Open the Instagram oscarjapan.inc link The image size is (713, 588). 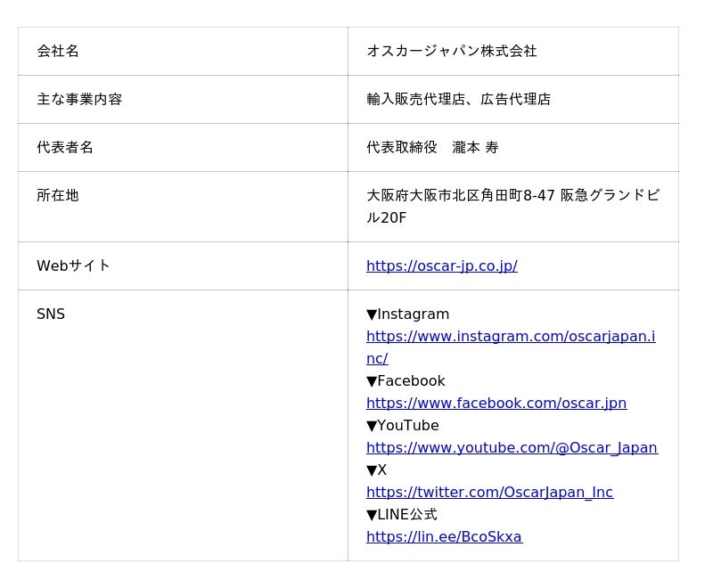(x=510, y=337)
